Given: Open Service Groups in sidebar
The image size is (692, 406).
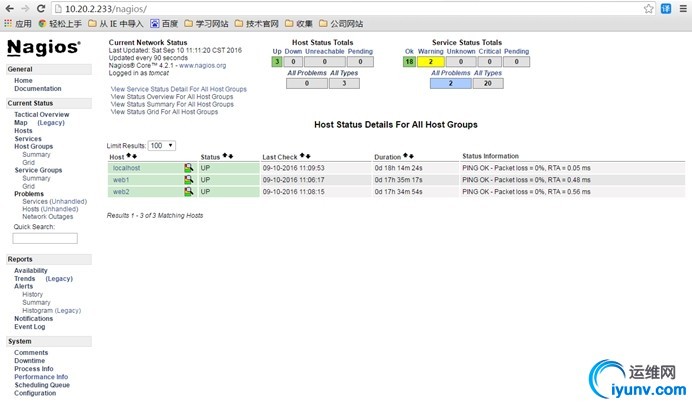Looking at the screenshot, I should pos(38,170).
